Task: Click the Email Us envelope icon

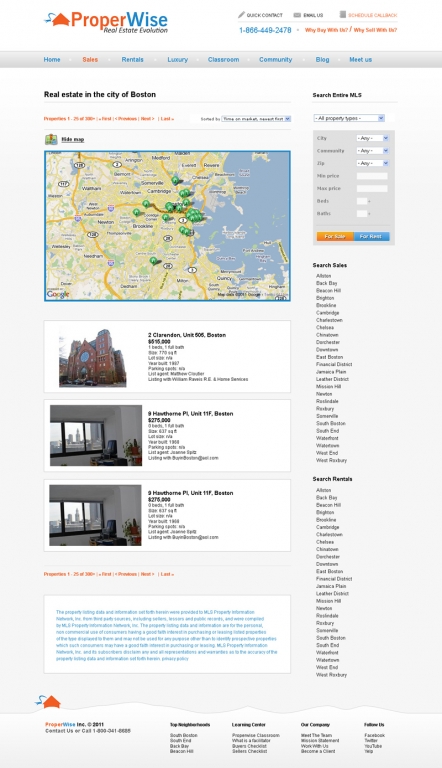Action: 297,15
